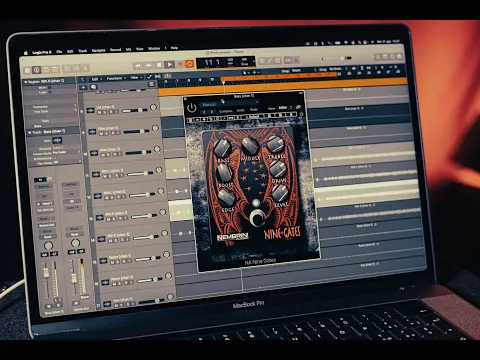Click the Boost knob on Nine Gates

coord(225,172)
